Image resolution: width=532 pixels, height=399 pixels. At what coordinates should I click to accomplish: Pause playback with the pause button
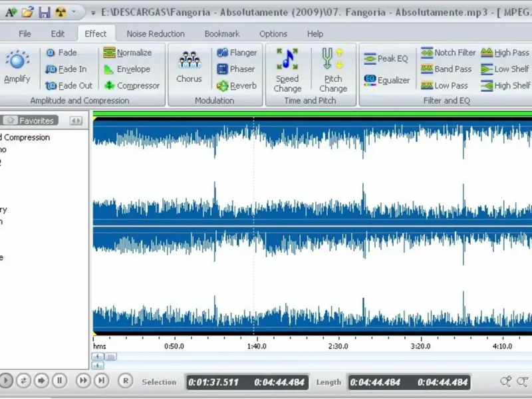[59, 380]
